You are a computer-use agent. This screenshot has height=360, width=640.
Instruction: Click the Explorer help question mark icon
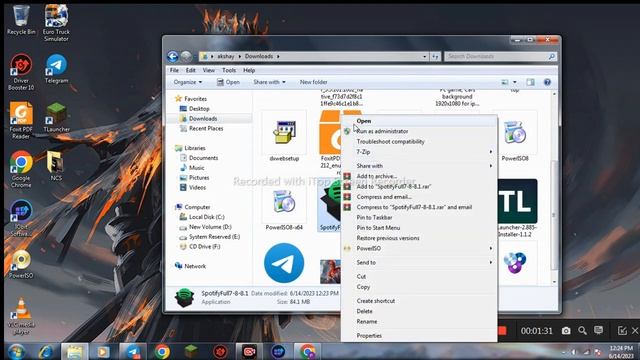tap(547, 82)
